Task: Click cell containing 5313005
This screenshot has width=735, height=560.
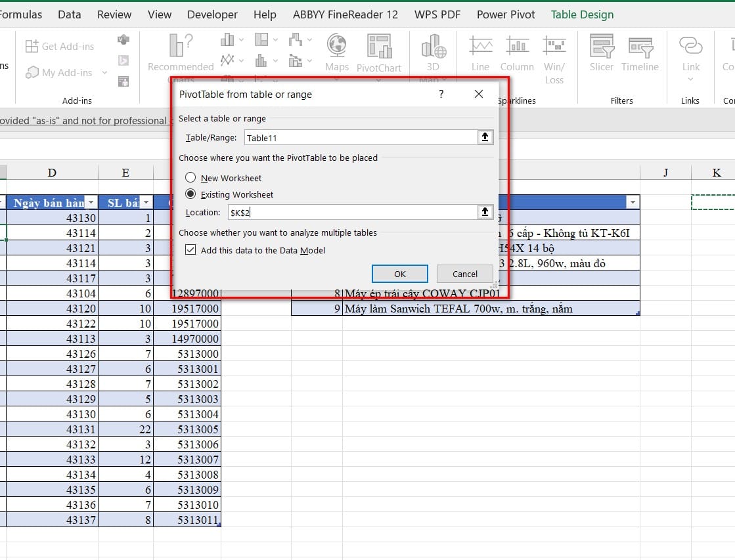Action: [187, 429]
